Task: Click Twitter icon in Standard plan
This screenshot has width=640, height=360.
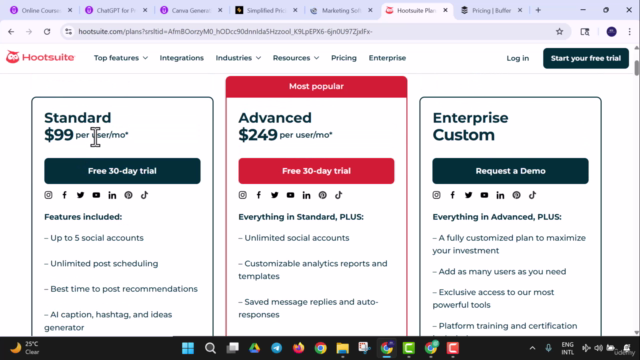Action: (x=80, y=195)
